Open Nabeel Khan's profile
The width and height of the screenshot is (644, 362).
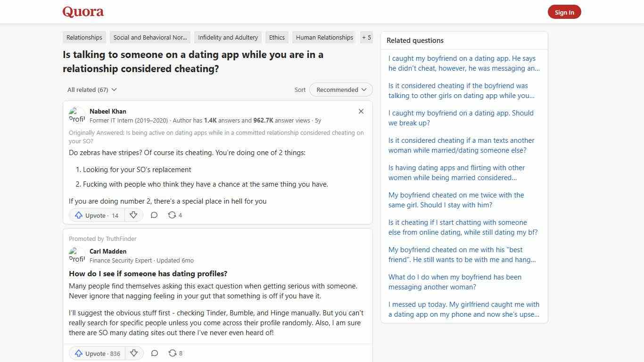107,111
